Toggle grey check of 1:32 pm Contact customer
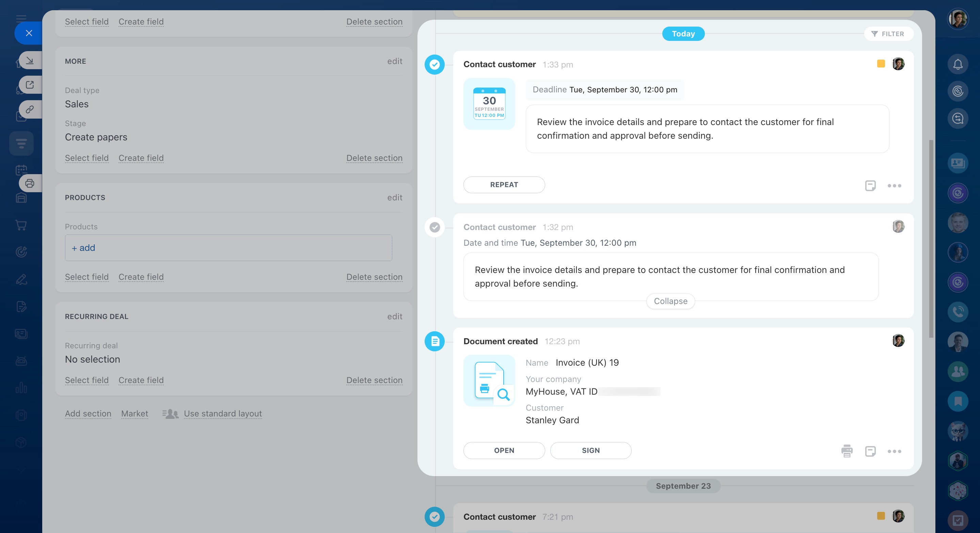This screenshot has width=980, height=533. tap(434, 227)
